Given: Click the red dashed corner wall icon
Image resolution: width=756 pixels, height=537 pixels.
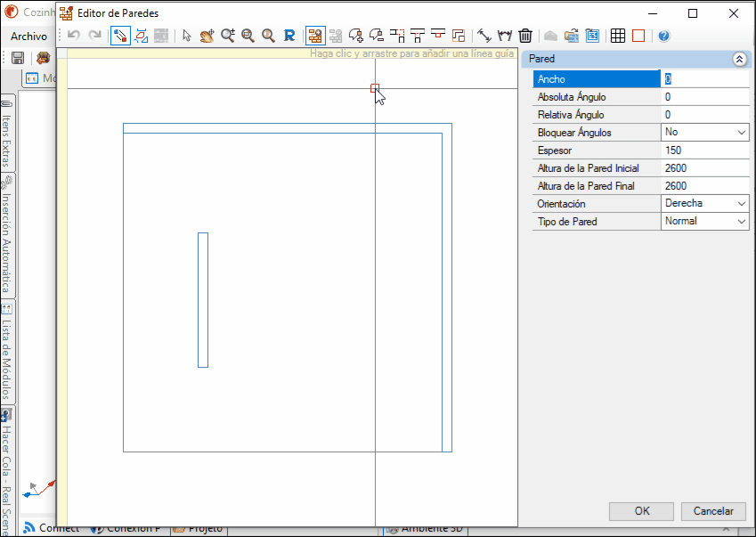Looking at the screenshot, I should 397,36.
